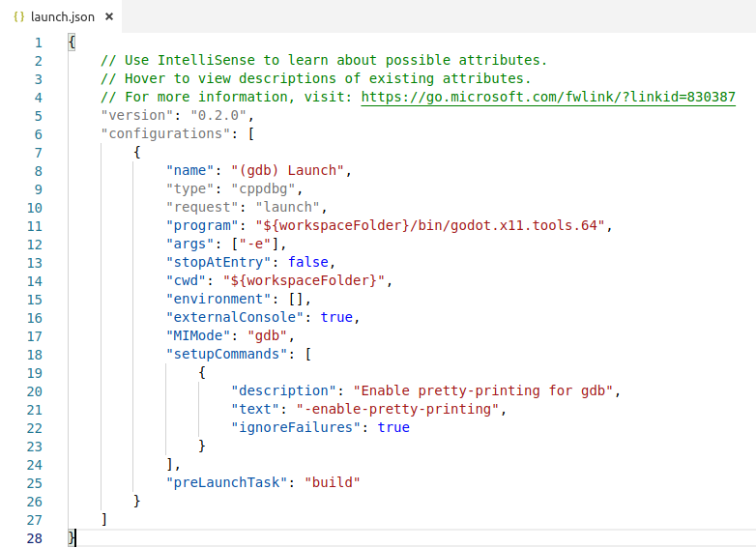Click the opening brace on line 1
This screenshot has width=756, height=548.
coord(72,42)
